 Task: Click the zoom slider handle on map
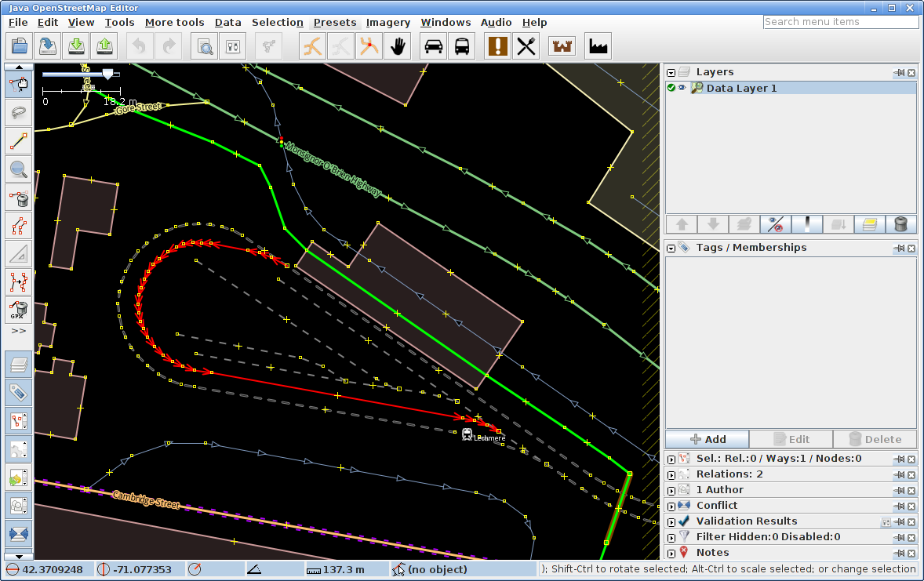click(107, 74)
